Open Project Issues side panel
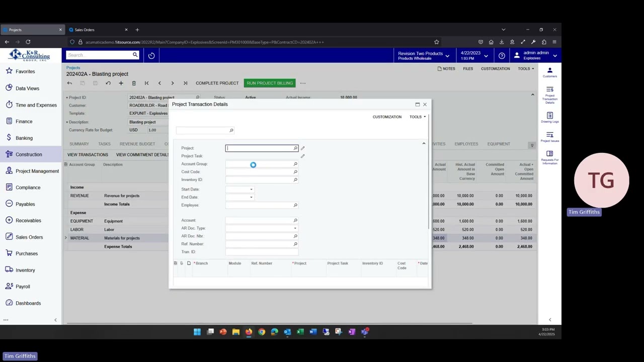 549,137
